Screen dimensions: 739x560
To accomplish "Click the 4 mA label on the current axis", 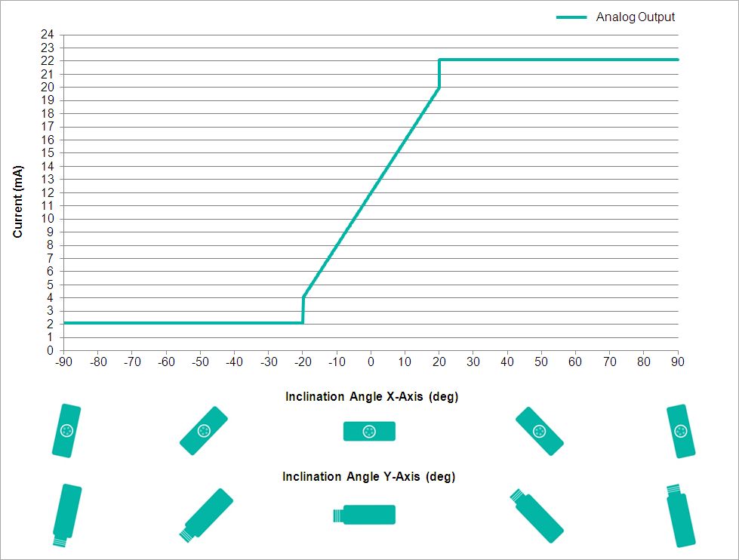I will coord(50,298).
